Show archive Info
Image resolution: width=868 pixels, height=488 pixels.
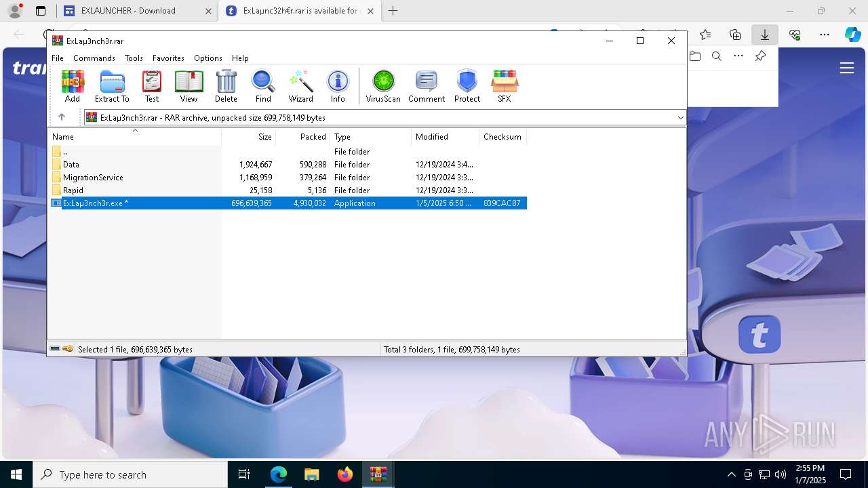point(338,86)
